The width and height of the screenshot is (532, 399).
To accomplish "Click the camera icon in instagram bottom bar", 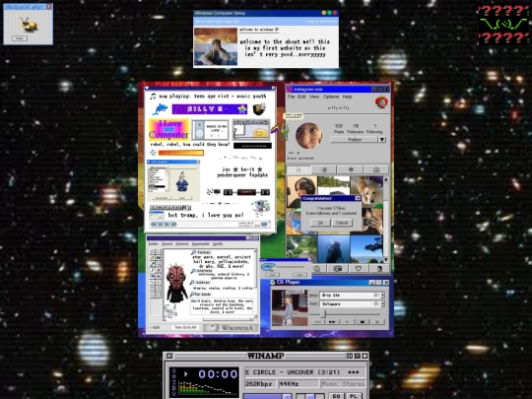I will [x=337, y=269].
